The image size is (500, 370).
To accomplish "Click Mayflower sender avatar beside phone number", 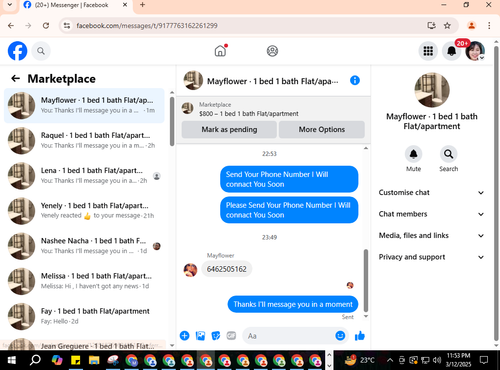I will tap(190, 270).
